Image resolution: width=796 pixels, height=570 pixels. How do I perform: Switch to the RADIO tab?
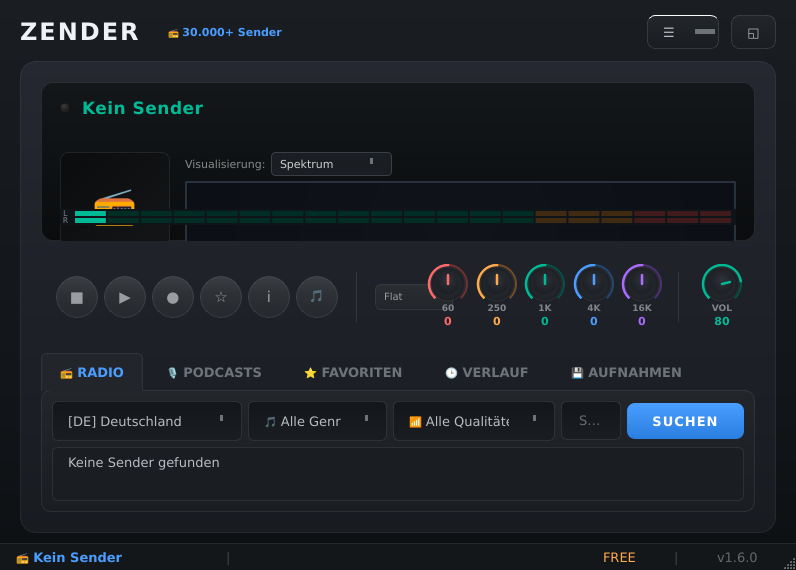click(x=92, y=372)
